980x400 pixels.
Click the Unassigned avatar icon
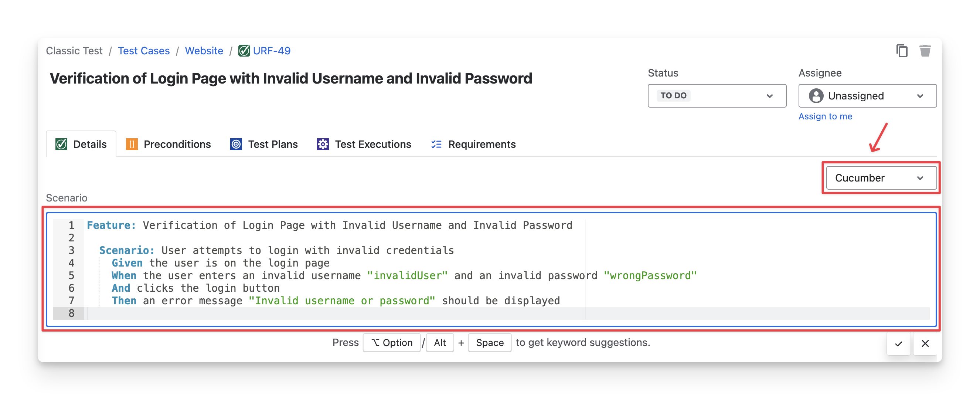(816, 95)
